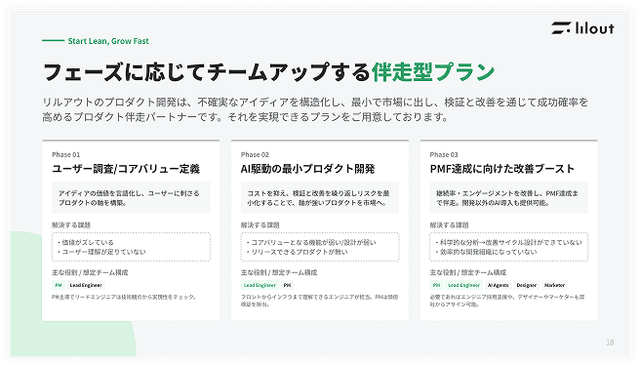Click the '解決する課題' label in Phase 03
The image size is (640, 367).
[x=449, y=225]
